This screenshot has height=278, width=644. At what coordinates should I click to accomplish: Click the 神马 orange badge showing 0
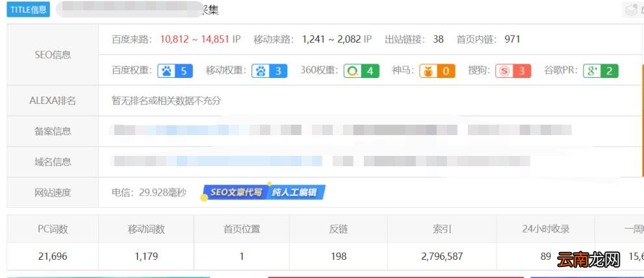click(x=437, y=71)
